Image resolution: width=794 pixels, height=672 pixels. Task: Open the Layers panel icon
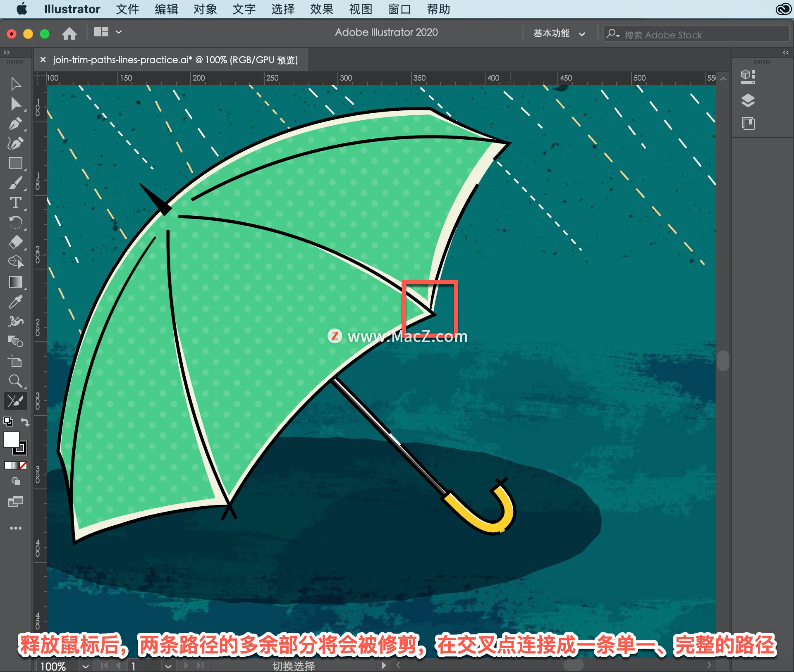(x=748, y=100)
